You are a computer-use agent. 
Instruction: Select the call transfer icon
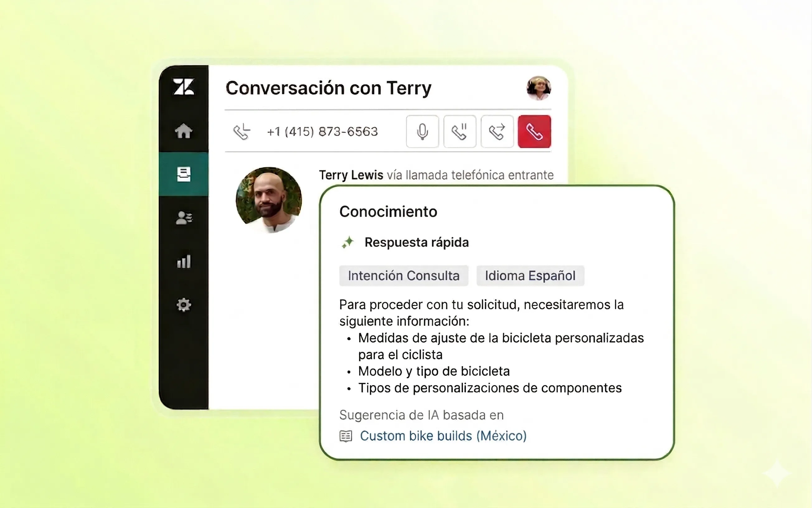497,131
